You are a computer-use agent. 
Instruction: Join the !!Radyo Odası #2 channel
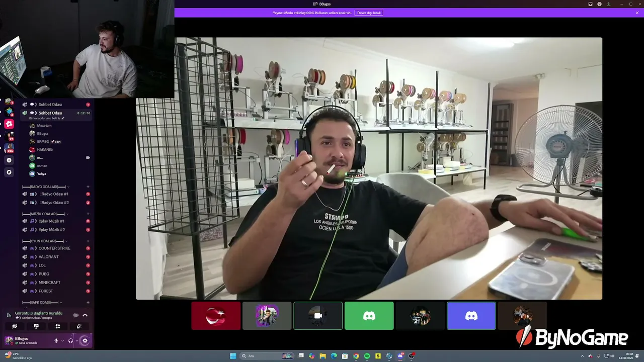pos(56,203)
